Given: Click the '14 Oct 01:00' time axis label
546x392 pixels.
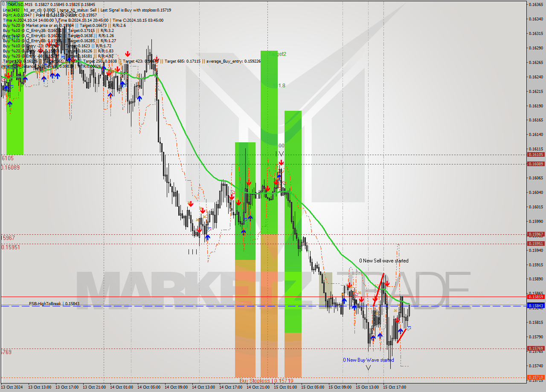Looking at the screenshot, I should [122, 387].
